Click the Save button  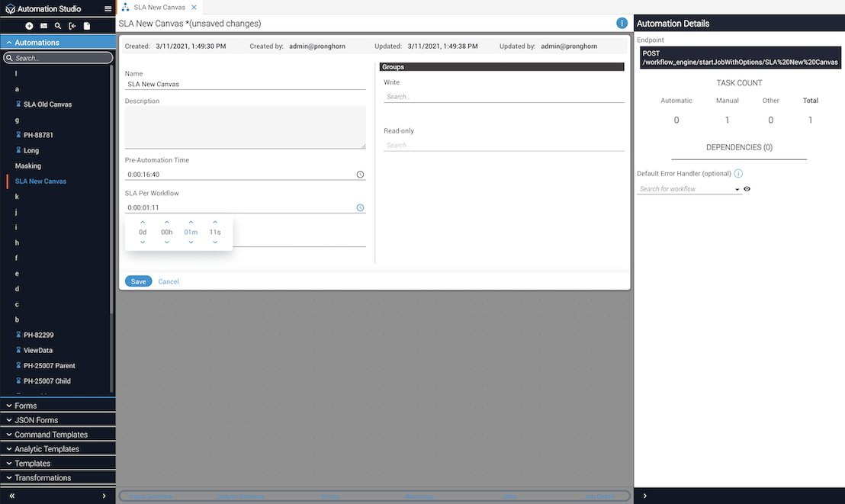138,281
